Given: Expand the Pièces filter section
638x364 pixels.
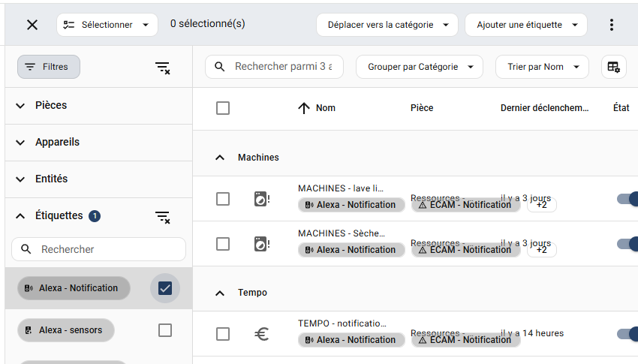Looking at the screenshot, I should [20, 106].
